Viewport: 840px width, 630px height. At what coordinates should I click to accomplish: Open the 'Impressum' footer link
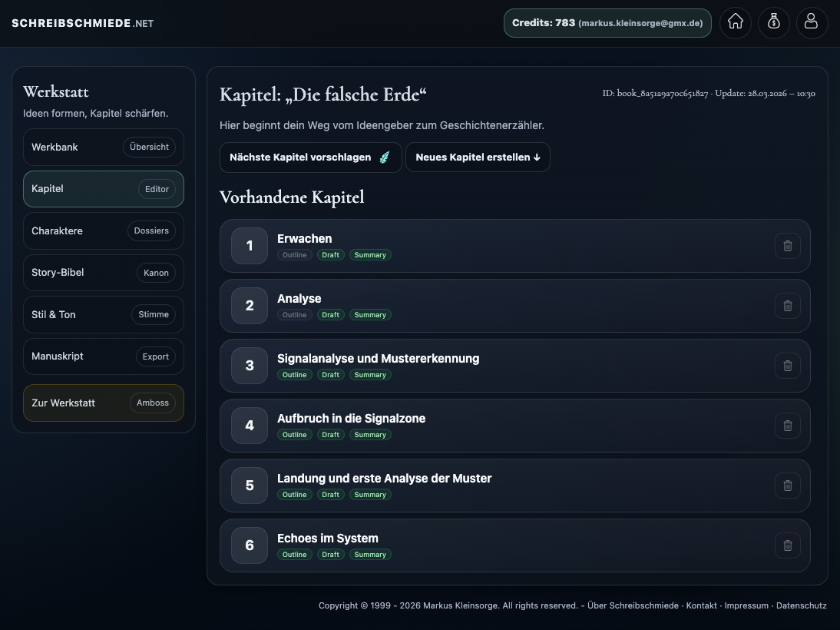(746, 605)
